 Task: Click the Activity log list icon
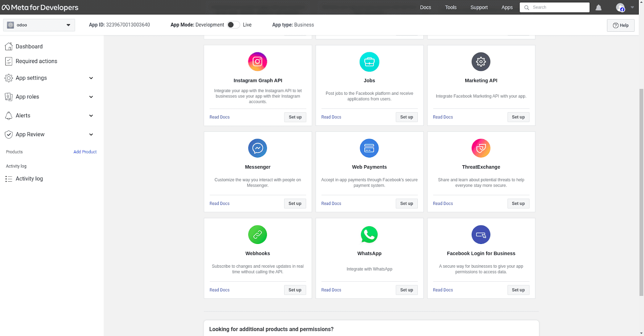pyautogui.click(x=8, y=179)
